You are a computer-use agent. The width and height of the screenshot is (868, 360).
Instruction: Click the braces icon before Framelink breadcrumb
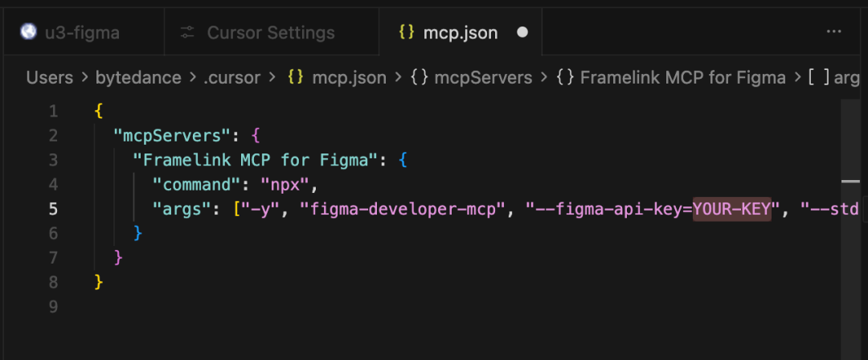[564, 78]
